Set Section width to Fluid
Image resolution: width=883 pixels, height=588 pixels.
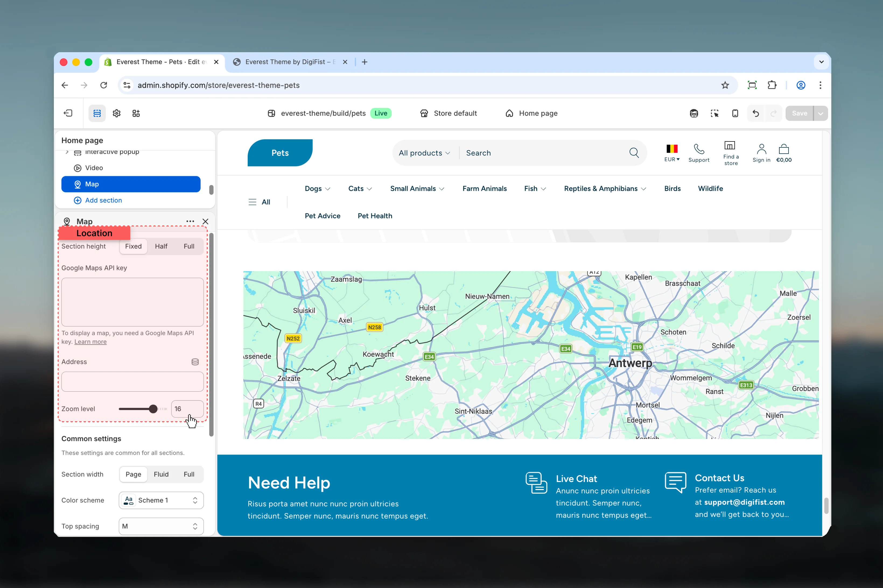(161, 474)
